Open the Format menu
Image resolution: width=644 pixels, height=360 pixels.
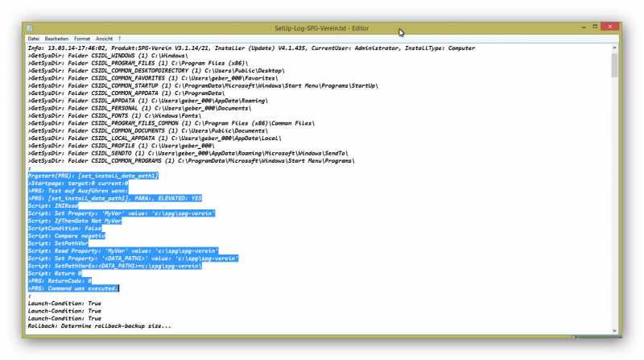(x=82, y=38)
